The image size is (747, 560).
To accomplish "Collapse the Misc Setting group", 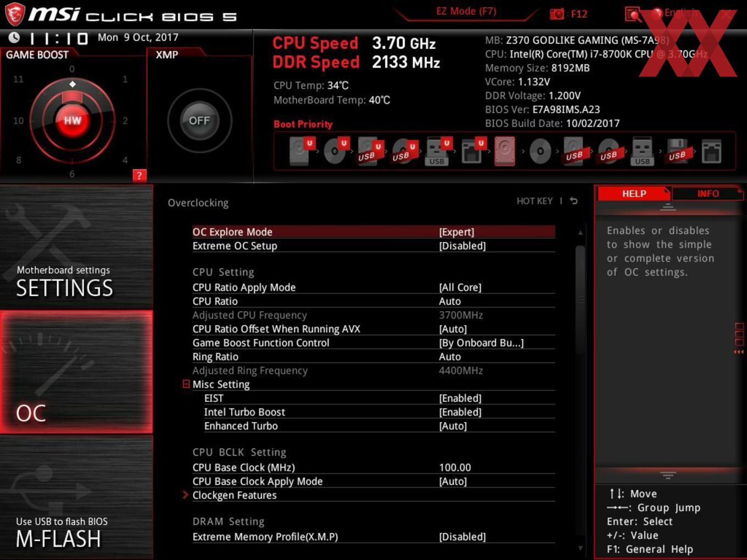I will click(x=186, y=384).
